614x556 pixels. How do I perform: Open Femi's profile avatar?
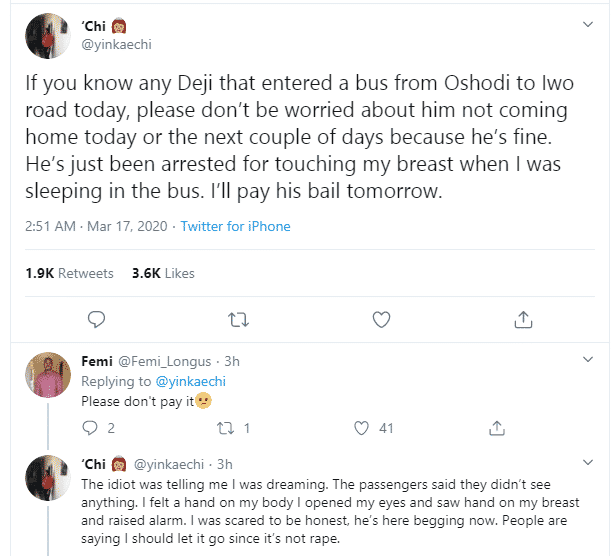[x=48, y=378]
